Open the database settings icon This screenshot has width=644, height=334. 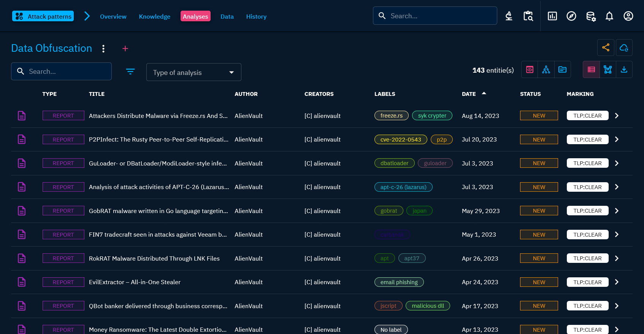click(590, 16)
